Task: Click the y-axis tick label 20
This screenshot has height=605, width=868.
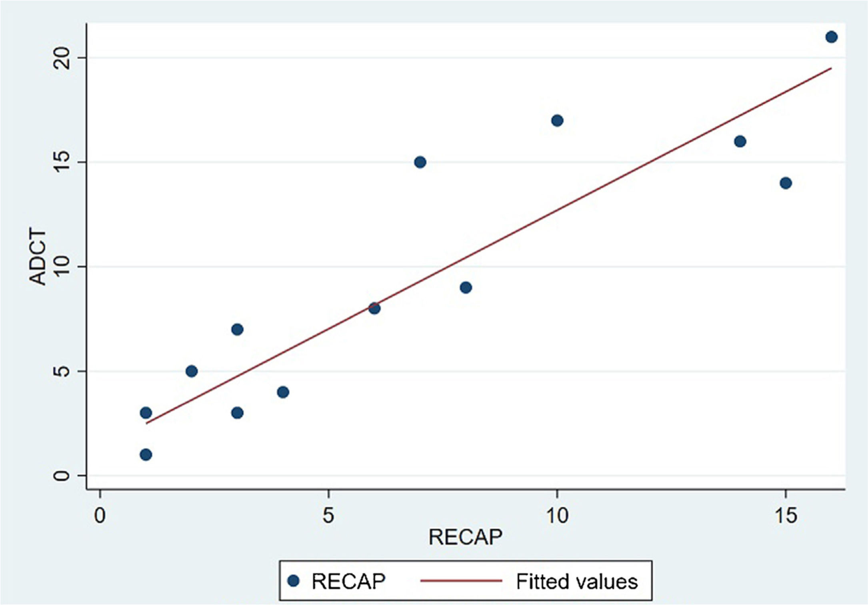Action: [61, 58]
